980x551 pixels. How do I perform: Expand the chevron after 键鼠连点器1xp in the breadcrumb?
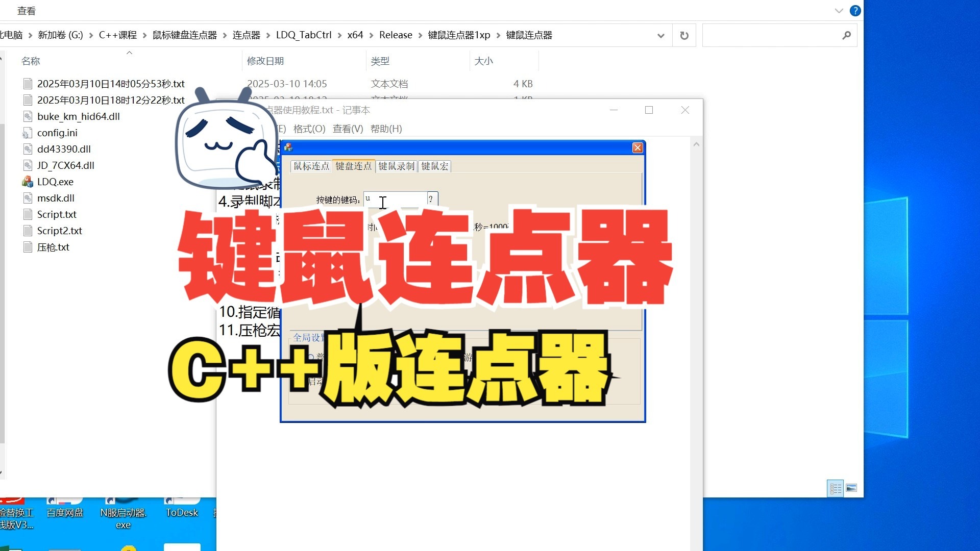(x=499, y=35)
